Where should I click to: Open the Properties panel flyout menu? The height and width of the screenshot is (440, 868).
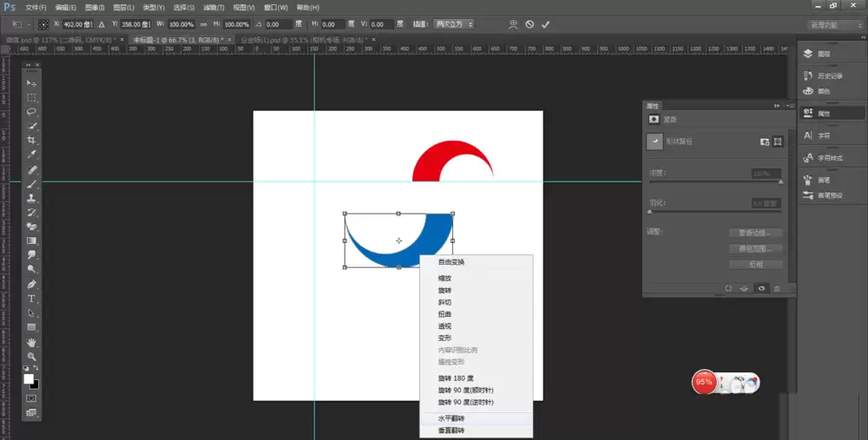pos(789,106)
